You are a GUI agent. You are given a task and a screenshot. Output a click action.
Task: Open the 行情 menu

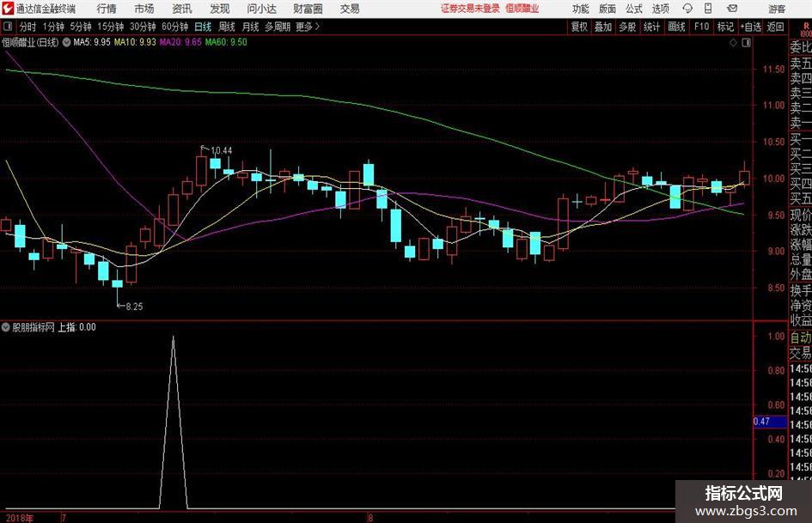click(x=107, y=9)
